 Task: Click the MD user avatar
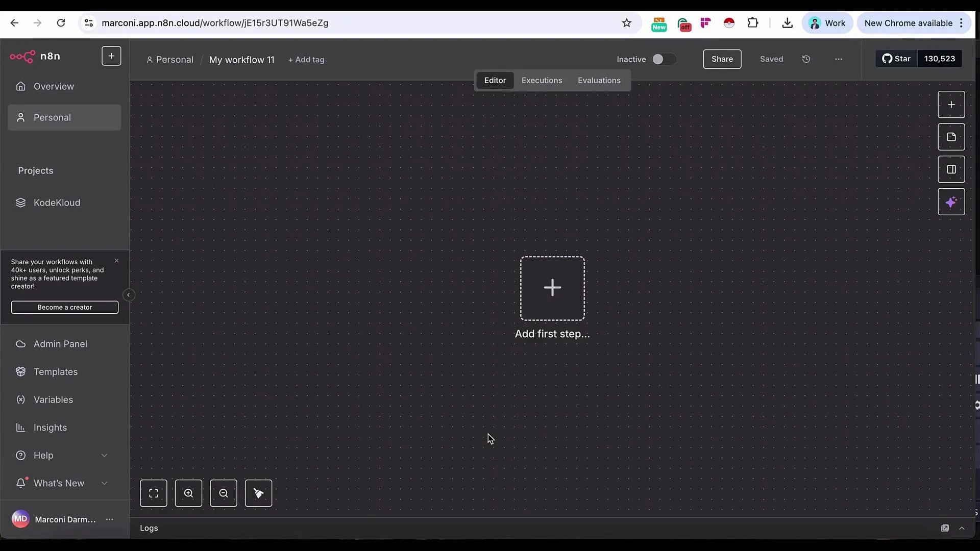[20, 519]
